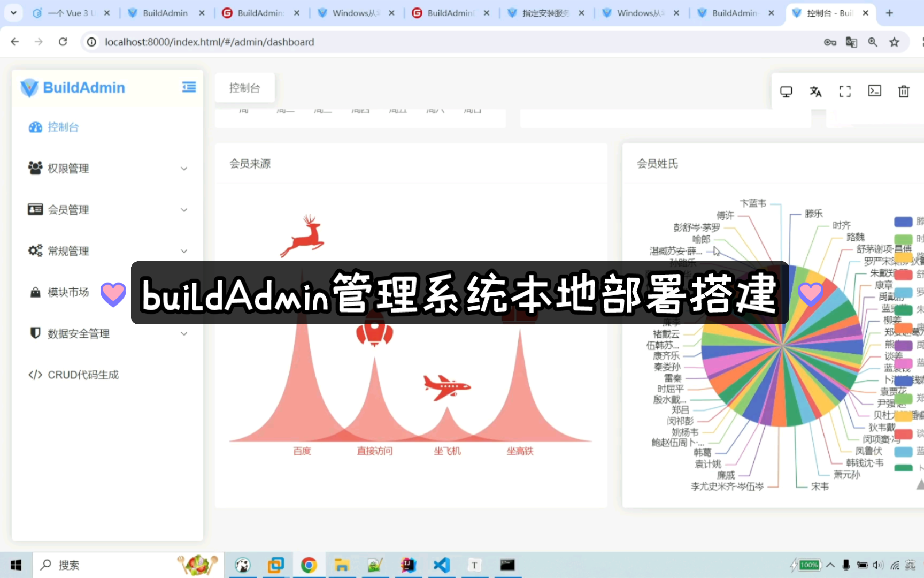Click the translate page icon
924x578 pixels.
click(851, 42)
